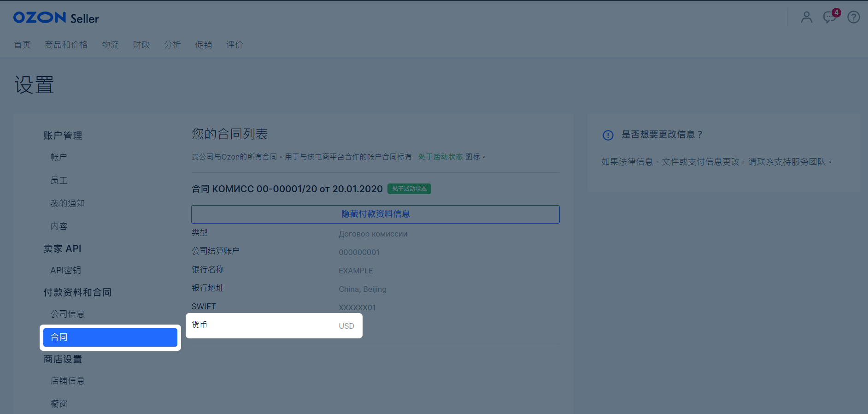
Task: Select 帐户 in the sidebar
Action: (x=59, y=157)
